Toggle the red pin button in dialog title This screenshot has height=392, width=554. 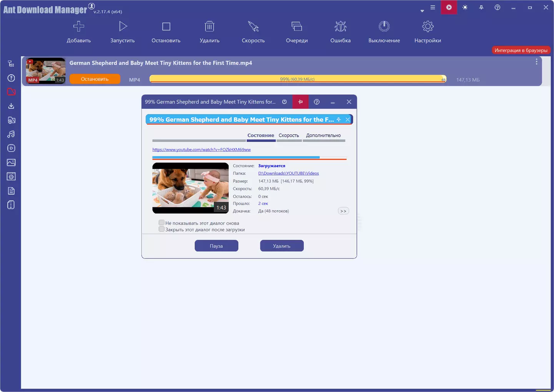pos(300,102)
